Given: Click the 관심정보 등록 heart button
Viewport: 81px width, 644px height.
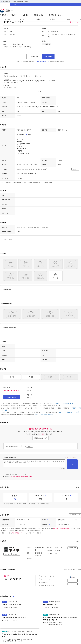Looking at the screenshot, I should tap(33, 56).
